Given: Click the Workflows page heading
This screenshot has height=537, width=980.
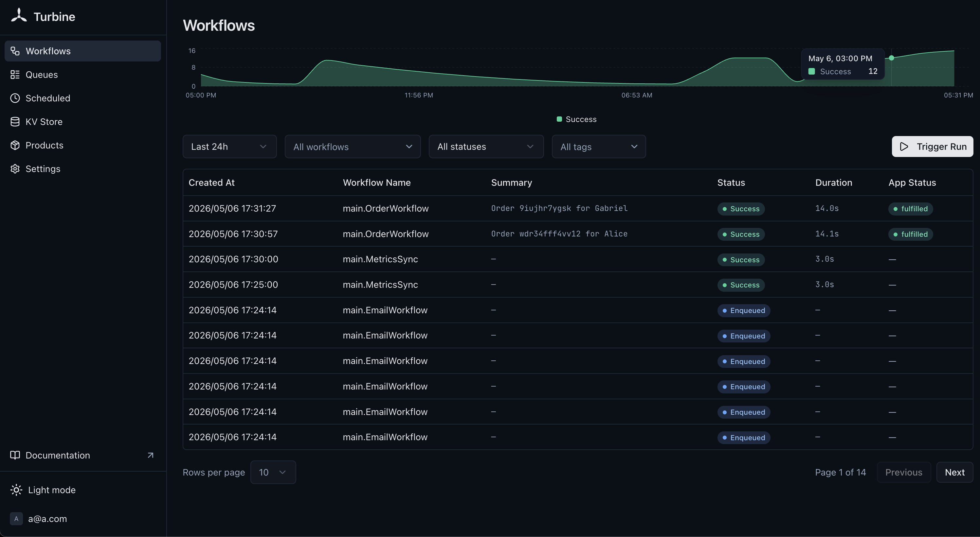Looking at the screenshot, I should pos(219,26).
